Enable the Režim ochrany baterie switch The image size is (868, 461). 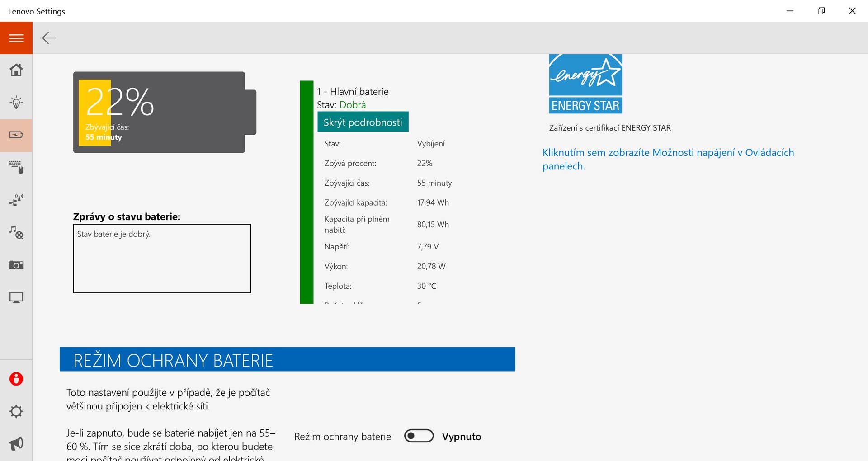[x=419, y=436]
